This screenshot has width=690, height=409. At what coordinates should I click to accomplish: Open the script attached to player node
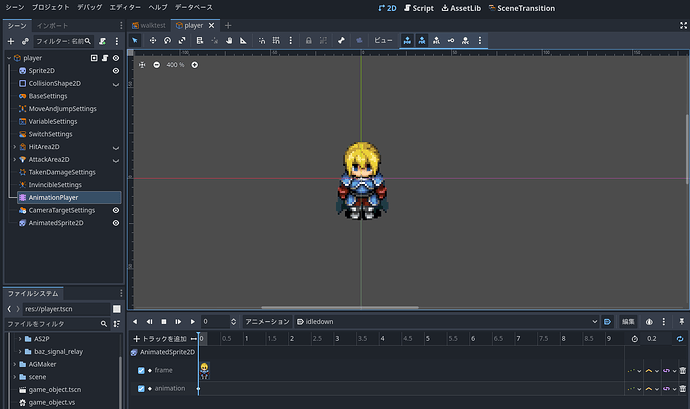pyautogui.click(x=105, y=58)
